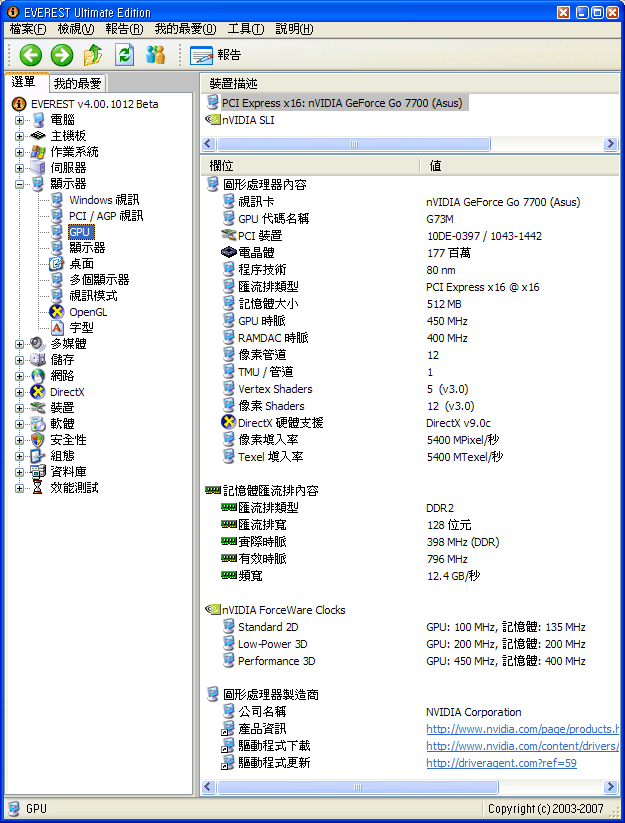Click the 安全性 security shield icon
This screenshot has height=823, width=625.
tap(38, 440)
